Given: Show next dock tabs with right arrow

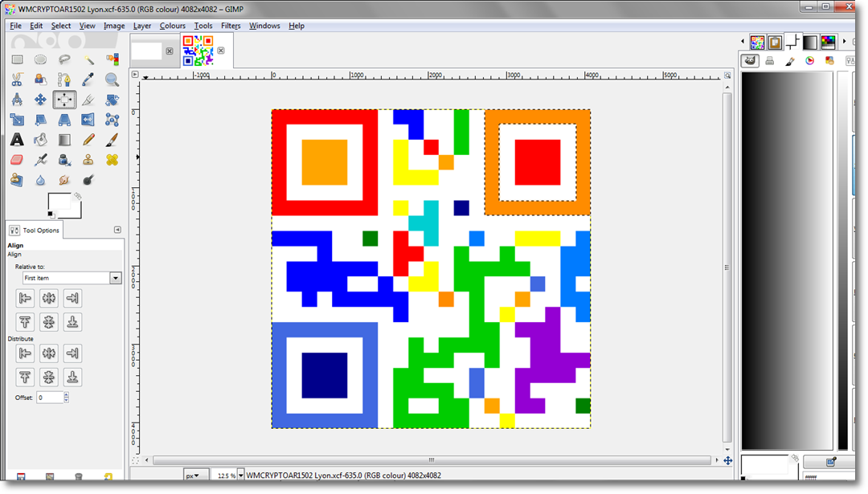Looking at the screenshot, I should tap(844, 42).
